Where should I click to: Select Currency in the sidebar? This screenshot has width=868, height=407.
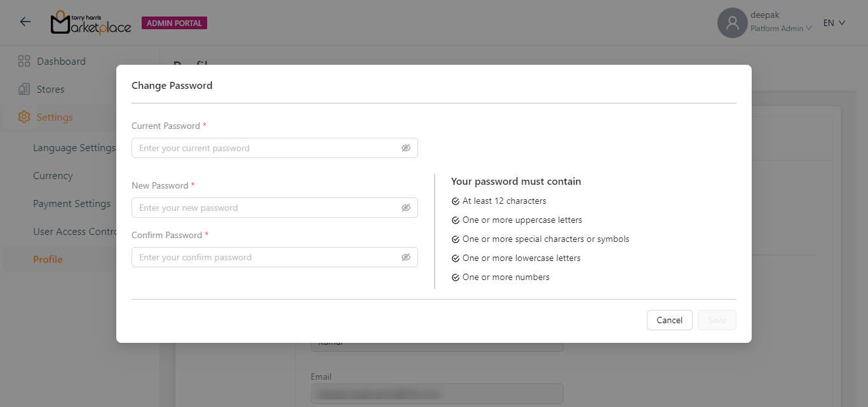53,176
